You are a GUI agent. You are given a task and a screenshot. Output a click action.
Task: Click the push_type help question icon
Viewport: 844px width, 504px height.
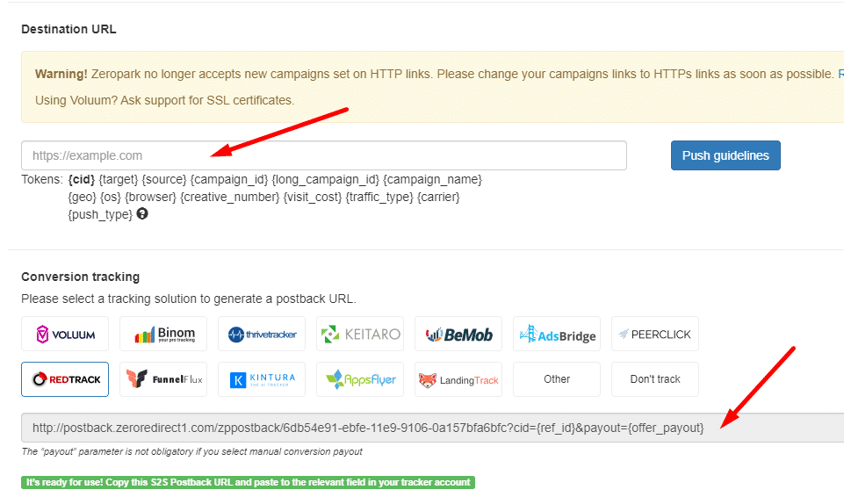pos(142,213)
